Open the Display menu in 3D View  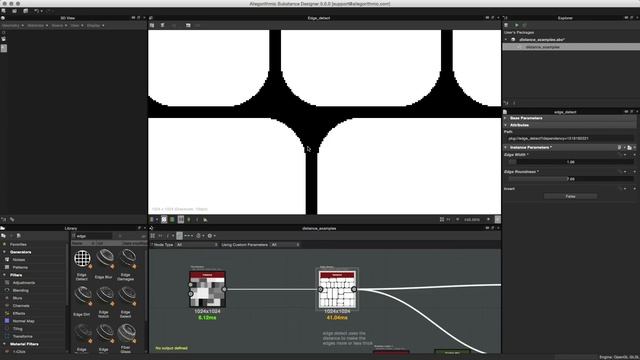(x=95, y=25)
